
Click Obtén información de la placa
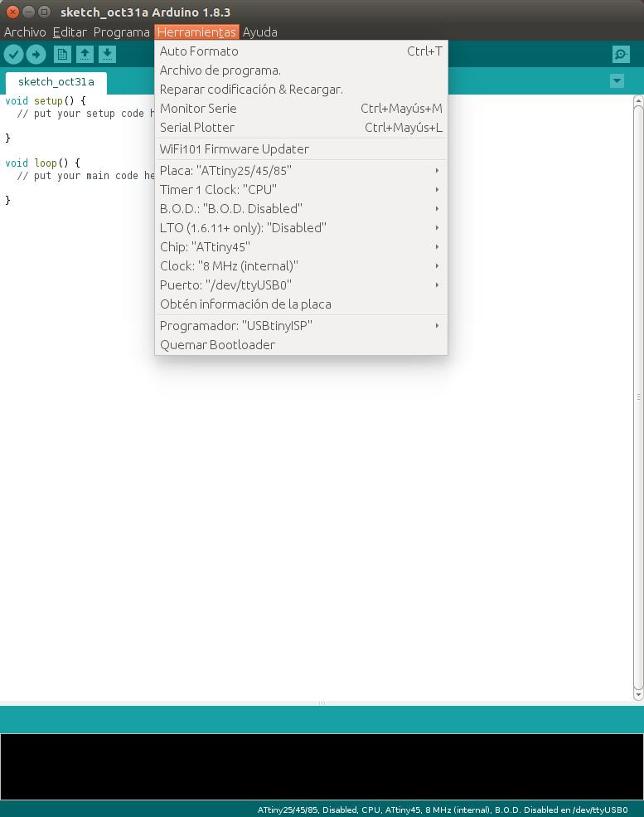tap(301, 304)
